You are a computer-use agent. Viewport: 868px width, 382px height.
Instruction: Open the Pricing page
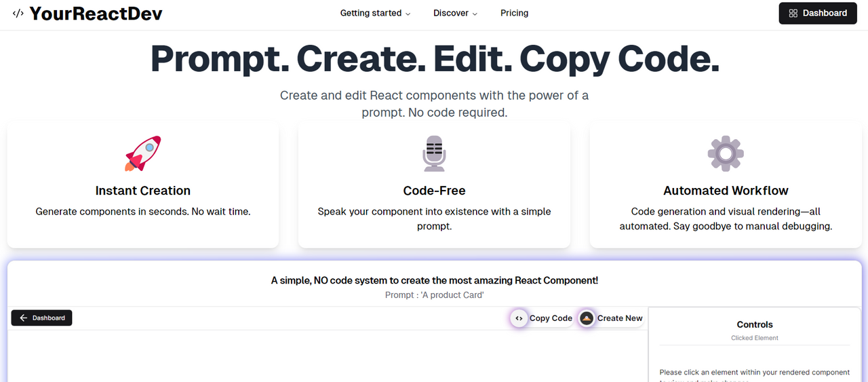(x=514, y=13)
